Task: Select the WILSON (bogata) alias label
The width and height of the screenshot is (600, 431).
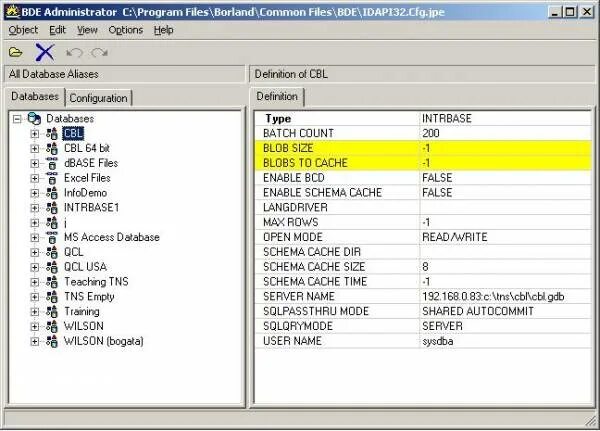Action: coord(104,341)
